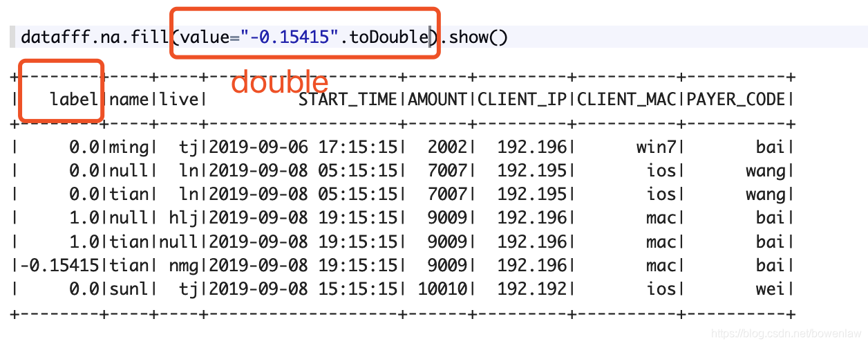
Task: Click the bai payer code in ming row
Action: coord(771,147)
